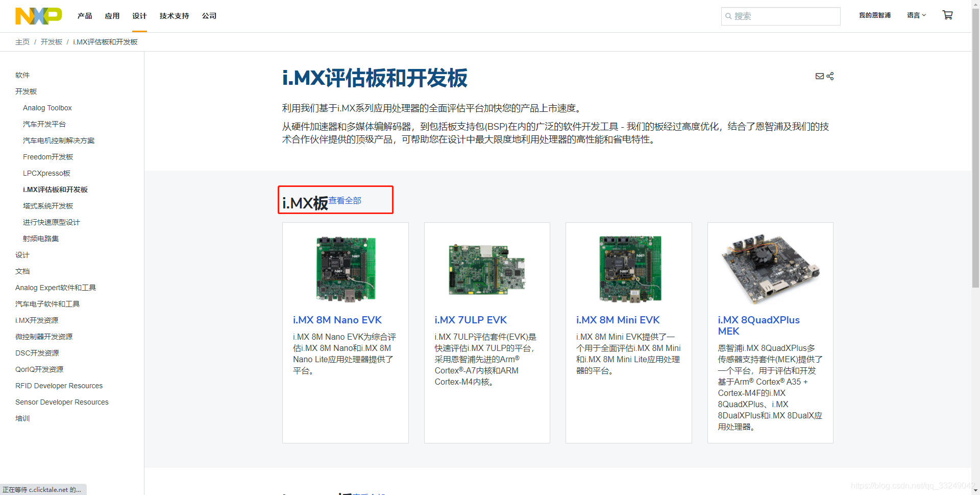The width and height of the screenshot is (980, 495).
Task: Select 文档 in the sidebar
Action: 22,271
